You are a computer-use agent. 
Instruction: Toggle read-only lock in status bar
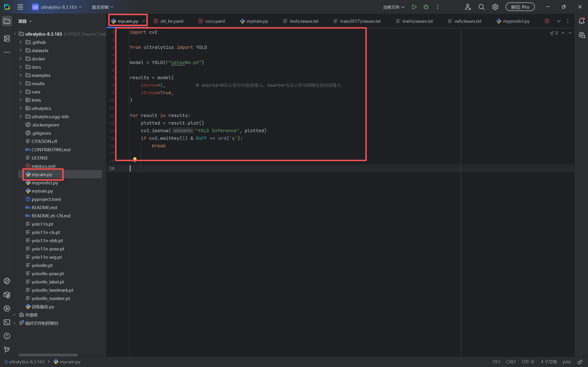[x=580, y=362]
